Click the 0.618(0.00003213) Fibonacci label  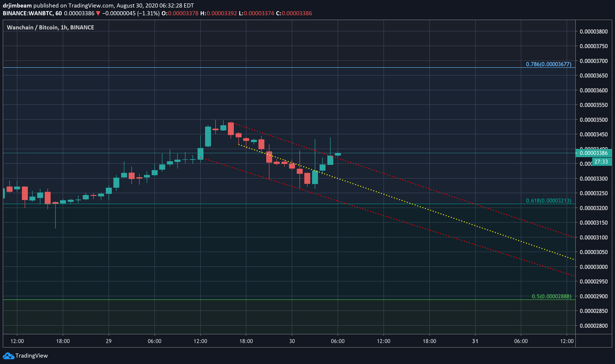tap(549, 201)
